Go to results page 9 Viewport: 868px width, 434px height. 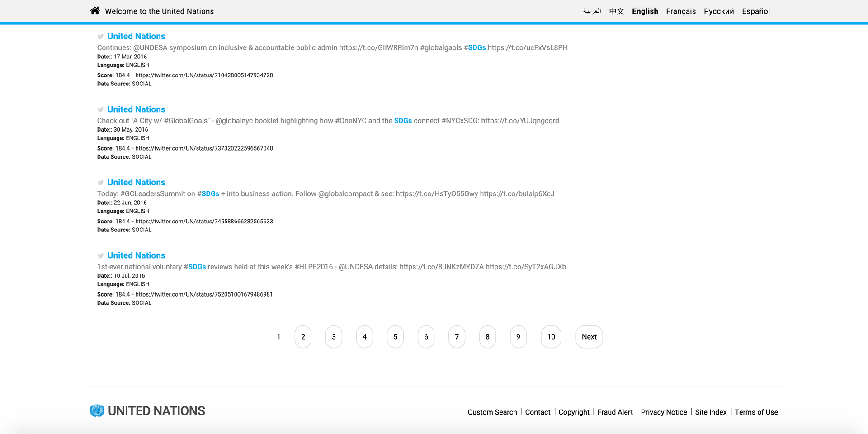tap(518, 337)
